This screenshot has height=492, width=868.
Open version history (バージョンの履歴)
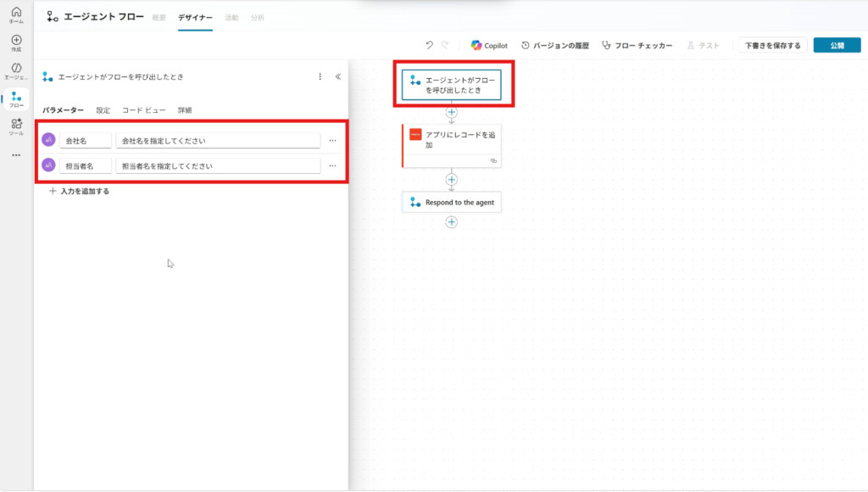coord(555,45)
